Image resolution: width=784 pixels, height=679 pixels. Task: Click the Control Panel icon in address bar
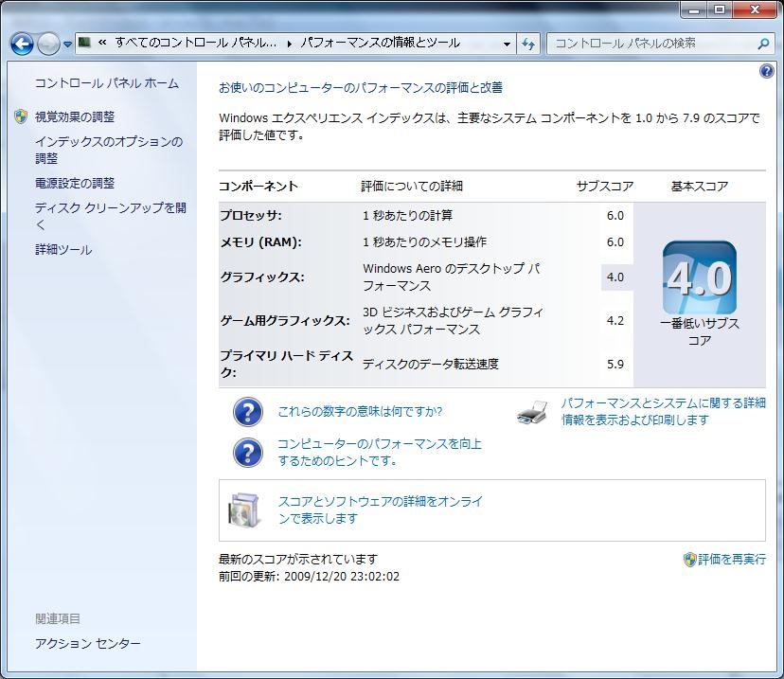(84, 43)
